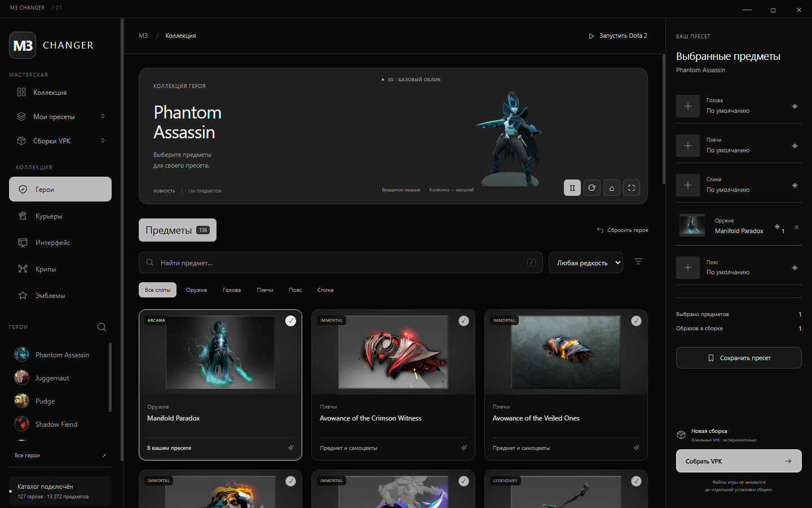
Task: Open the Курьеры collection section
Action: tap(60, 216)
